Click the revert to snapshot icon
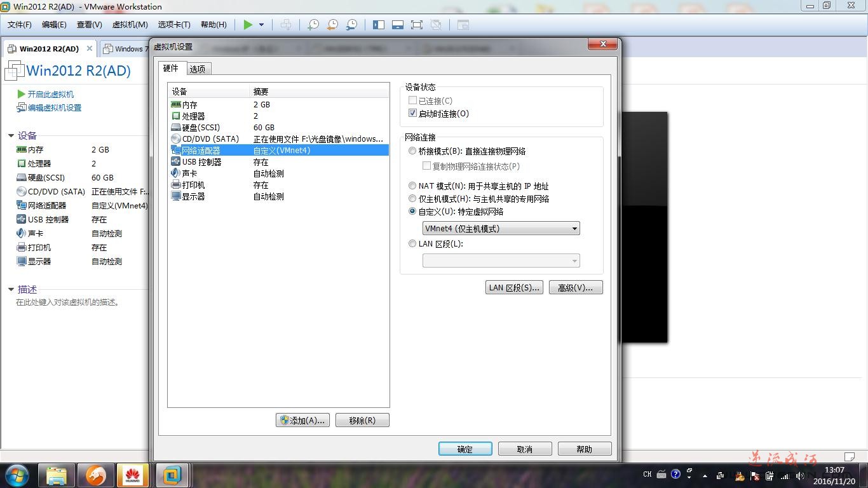Screen dimensions: 868x488 332,25
